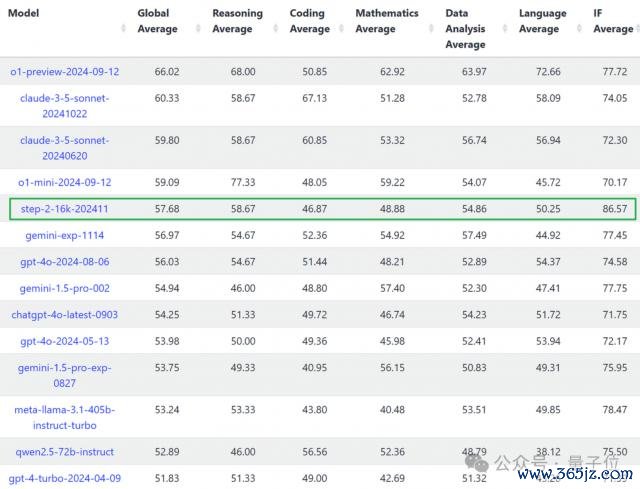This screenshot has width=640, height=489.
Task: Click the Model column header
Action: click(x=24, y=13)
